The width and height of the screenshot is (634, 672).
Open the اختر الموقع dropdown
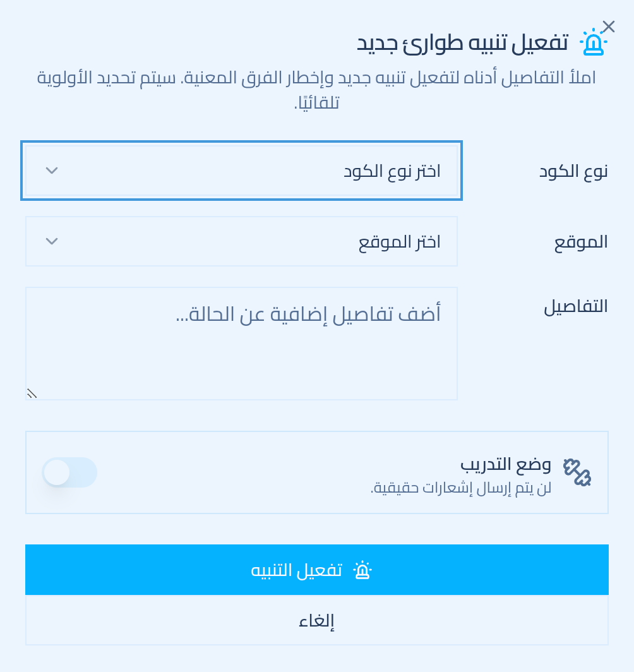pos(241,241)
